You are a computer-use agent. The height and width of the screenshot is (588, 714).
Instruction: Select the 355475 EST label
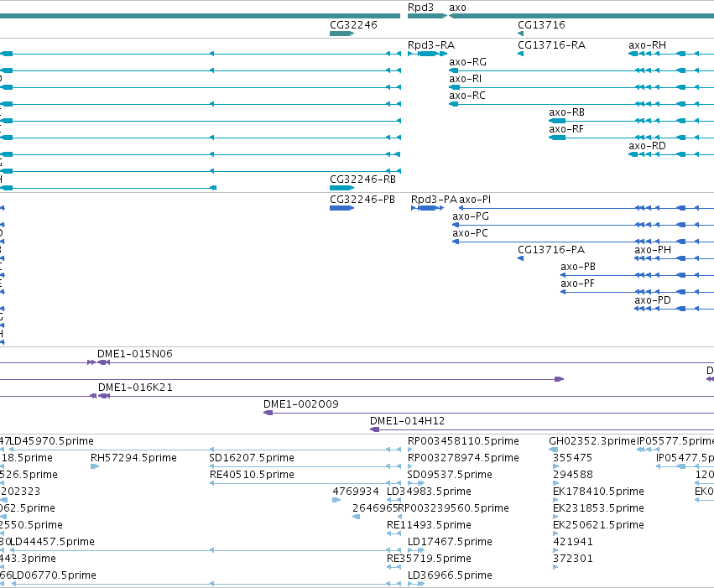point(572,458)
